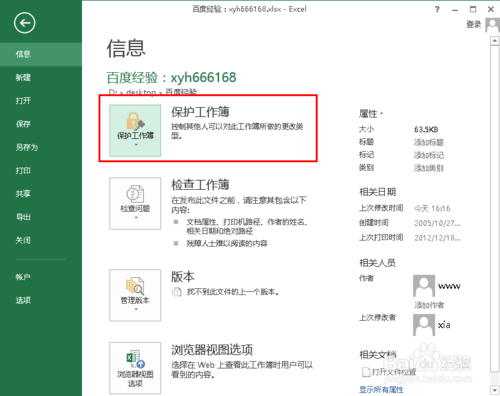Viewport: 500px width, 396px height.
Task: Click the xia last-modifier avatar
Action: 424,325
